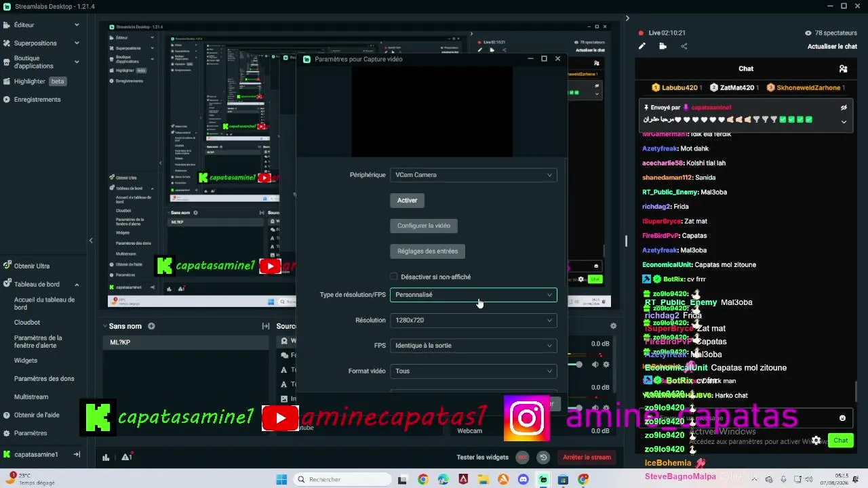Open Paramètres de la fenêtre d'alerte
The image size is (868, 488).
[x=38, y=342]
